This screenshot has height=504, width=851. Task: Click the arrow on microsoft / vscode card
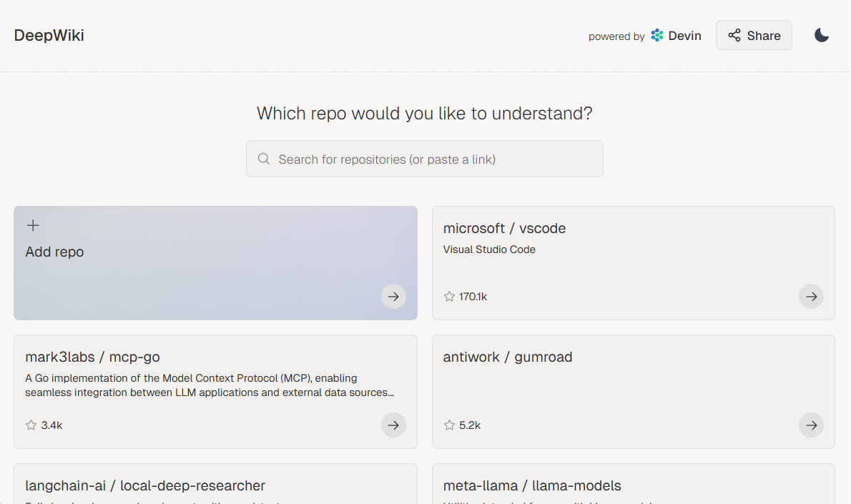point(812,296)
